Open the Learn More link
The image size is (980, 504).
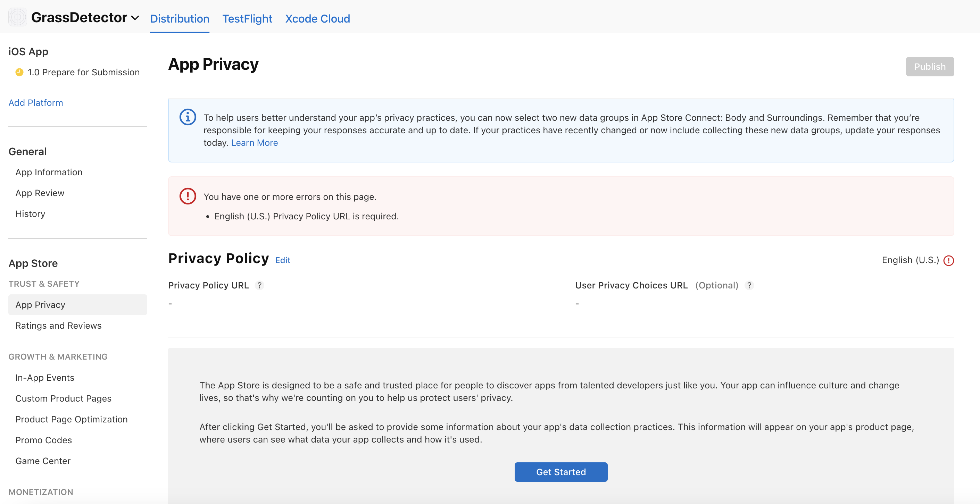[x=254, y=143]
